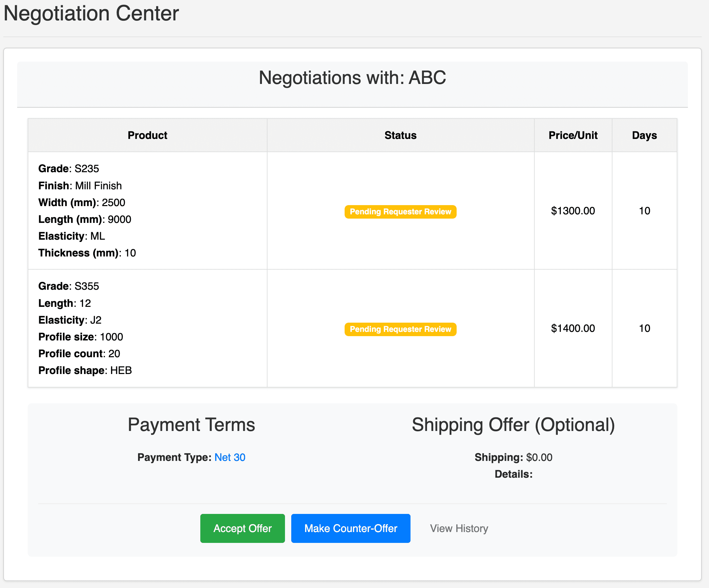Click the Status column header
Viewport: 709px width, 588px height.
[x=400, y=135]
